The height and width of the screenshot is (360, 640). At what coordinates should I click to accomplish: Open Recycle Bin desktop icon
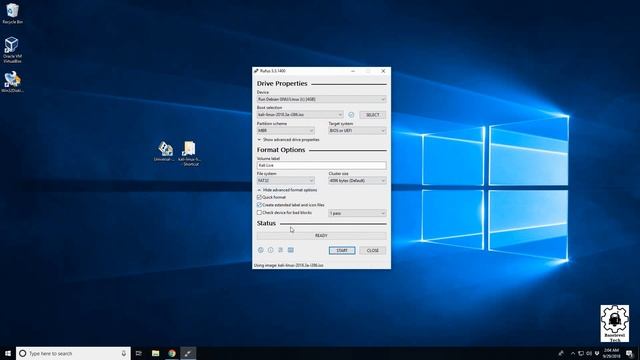point(12,13)
